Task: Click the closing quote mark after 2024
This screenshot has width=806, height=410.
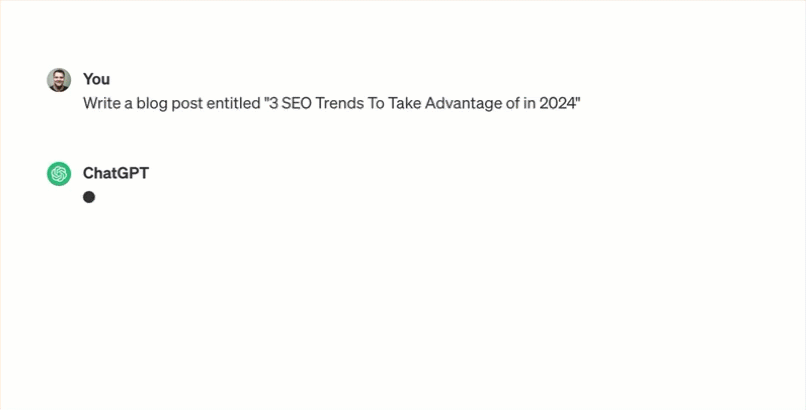Action: coord(578,99)
